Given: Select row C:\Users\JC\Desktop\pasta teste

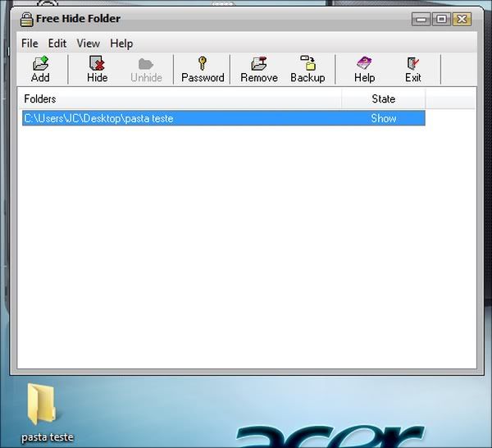Looking at the screenshot, I should pos(224,118).
